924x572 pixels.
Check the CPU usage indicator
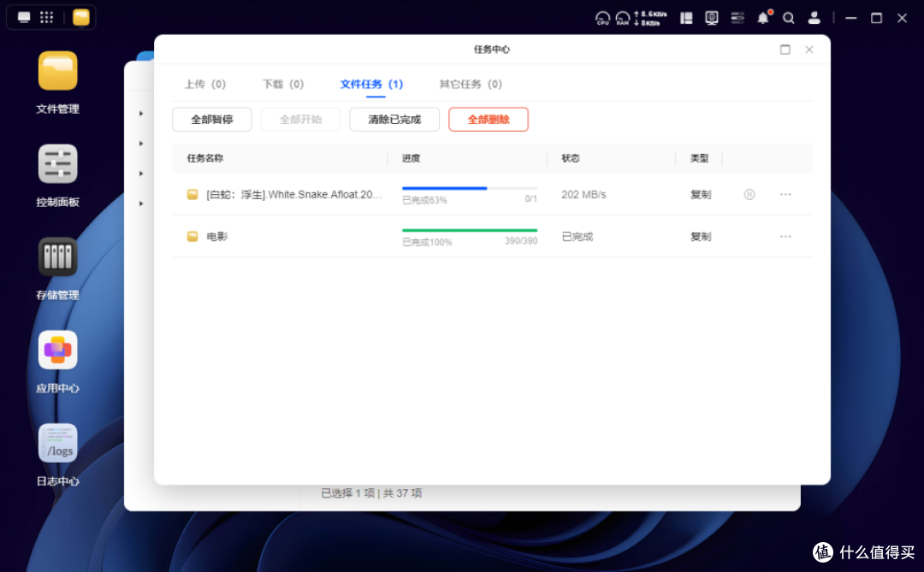tap(602, 18)
